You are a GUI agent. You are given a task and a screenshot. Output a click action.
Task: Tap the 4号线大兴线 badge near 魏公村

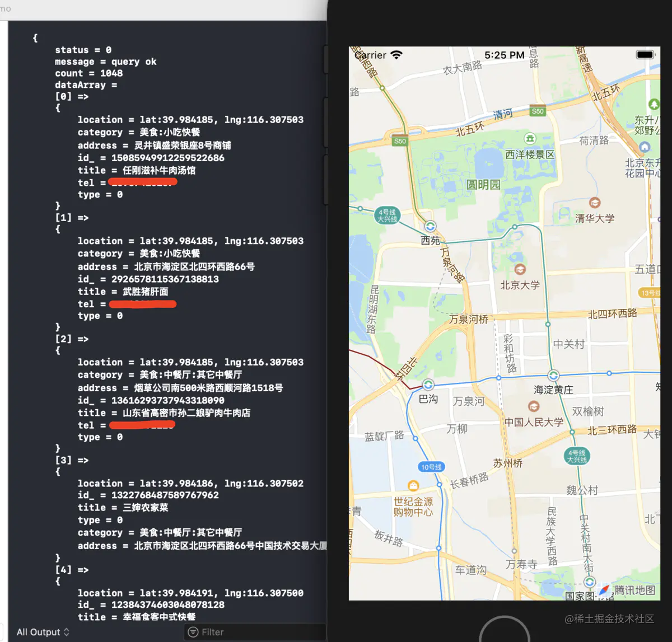click(x=577, y=456)
